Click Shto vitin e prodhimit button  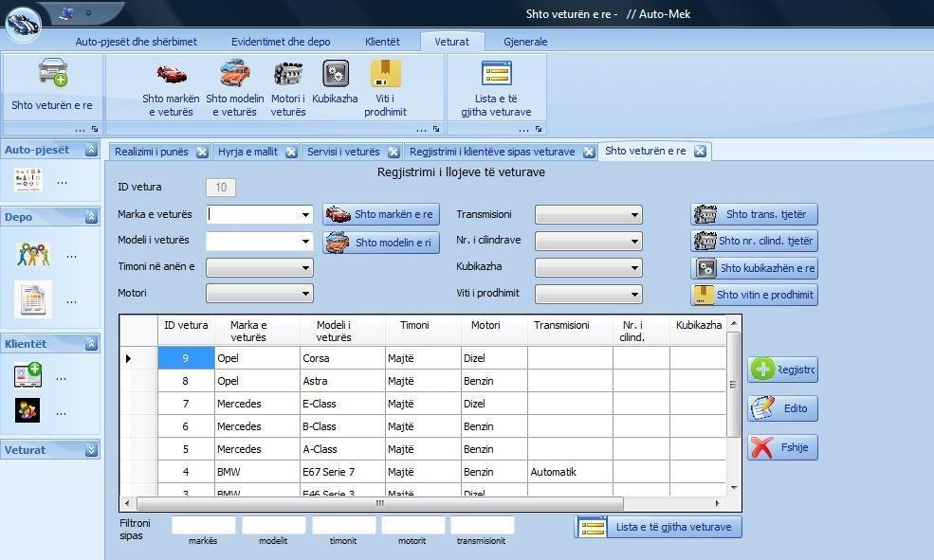tap(754, 296)
